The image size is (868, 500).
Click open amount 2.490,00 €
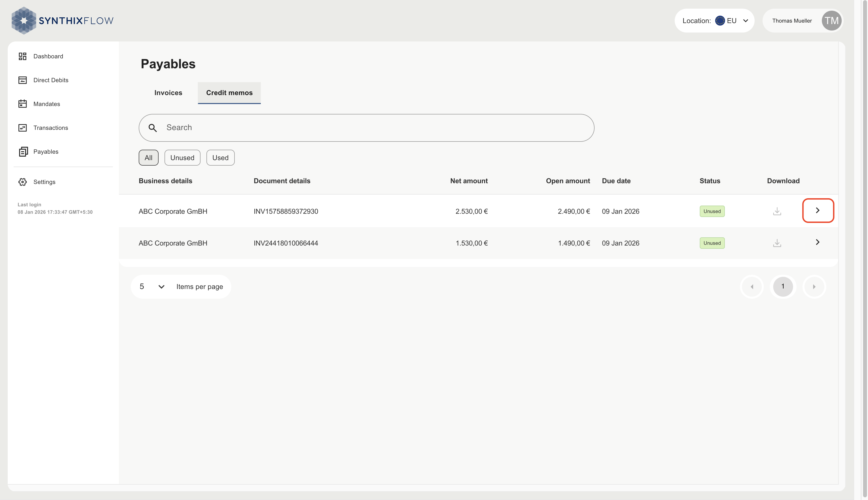[x=574, y=212]
